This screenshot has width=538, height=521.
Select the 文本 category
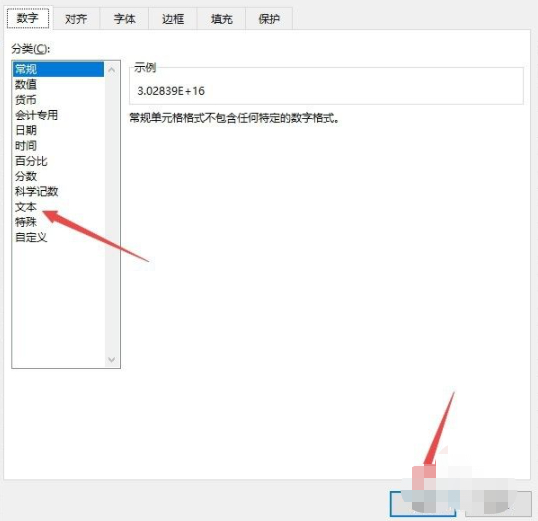(58, 207)
